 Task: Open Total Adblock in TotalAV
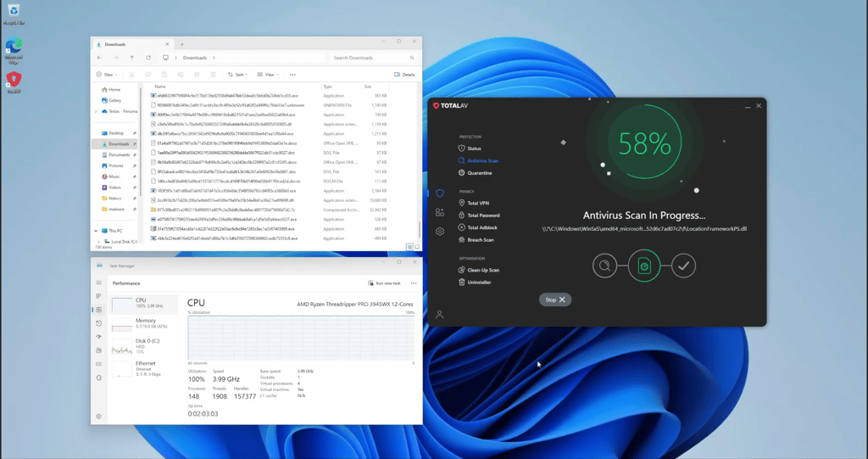pos(478,227)
